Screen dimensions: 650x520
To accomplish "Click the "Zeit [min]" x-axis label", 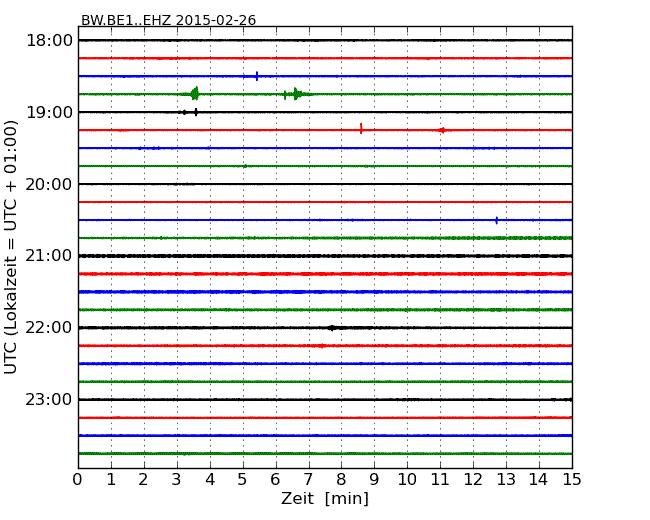I will (325, 498).
